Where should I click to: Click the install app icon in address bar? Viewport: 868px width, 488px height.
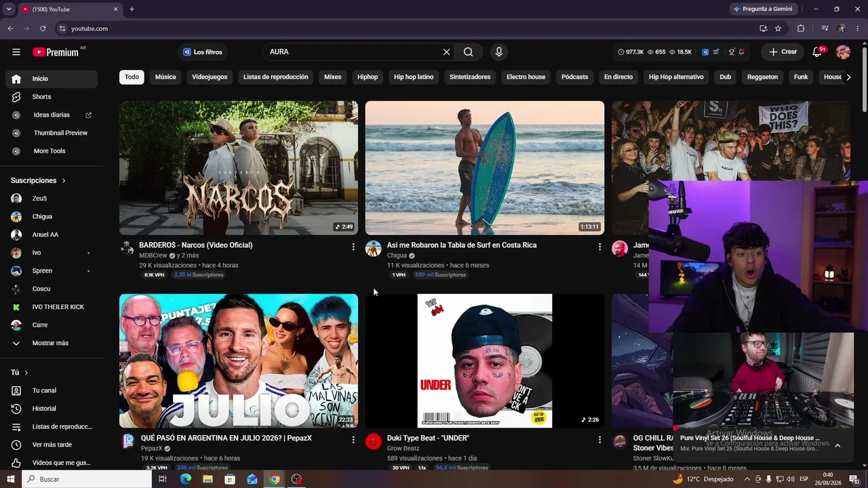pos(763,28)
